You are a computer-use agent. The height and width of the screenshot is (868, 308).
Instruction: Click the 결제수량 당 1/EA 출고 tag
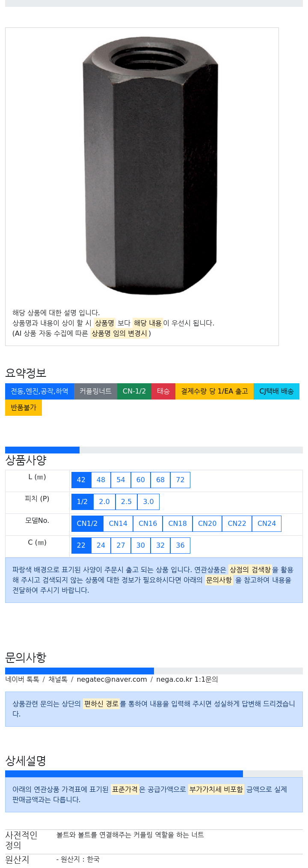[x=214, y=391]
